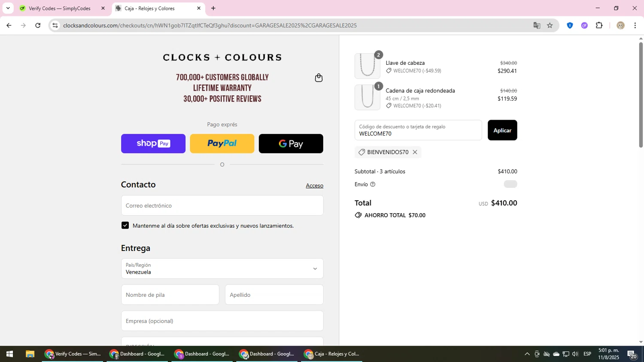Open network settings tray icon
The width and height of the screenshot is (644, 362).
pos(566,354)
